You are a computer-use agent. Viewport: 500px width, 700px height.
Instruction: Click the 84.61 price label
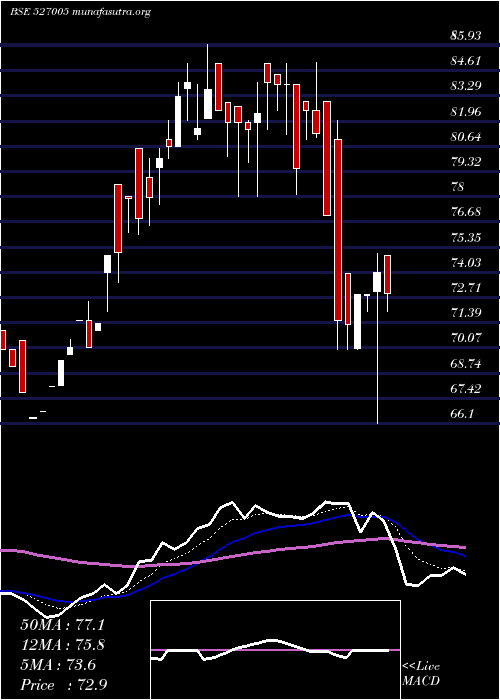pyautogui.click(x=465, y=60)
